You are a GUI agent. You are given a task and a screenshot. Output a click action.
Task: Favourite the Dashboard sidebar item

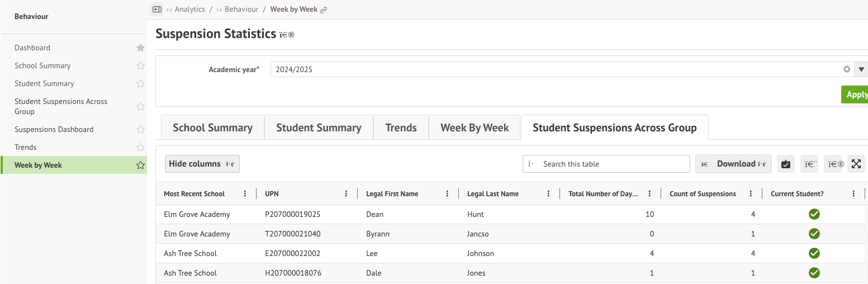point(140,48)
